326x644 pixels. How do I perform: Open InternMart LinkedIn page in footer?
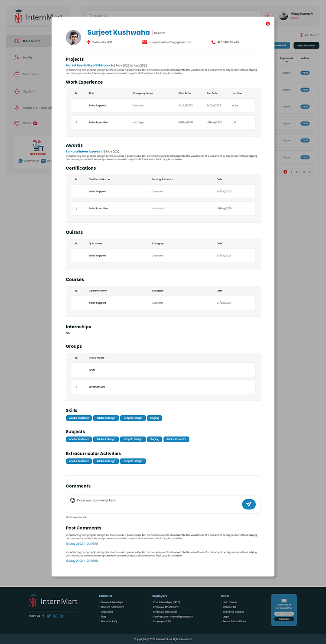pyautogui.click(x=62, y=616)
